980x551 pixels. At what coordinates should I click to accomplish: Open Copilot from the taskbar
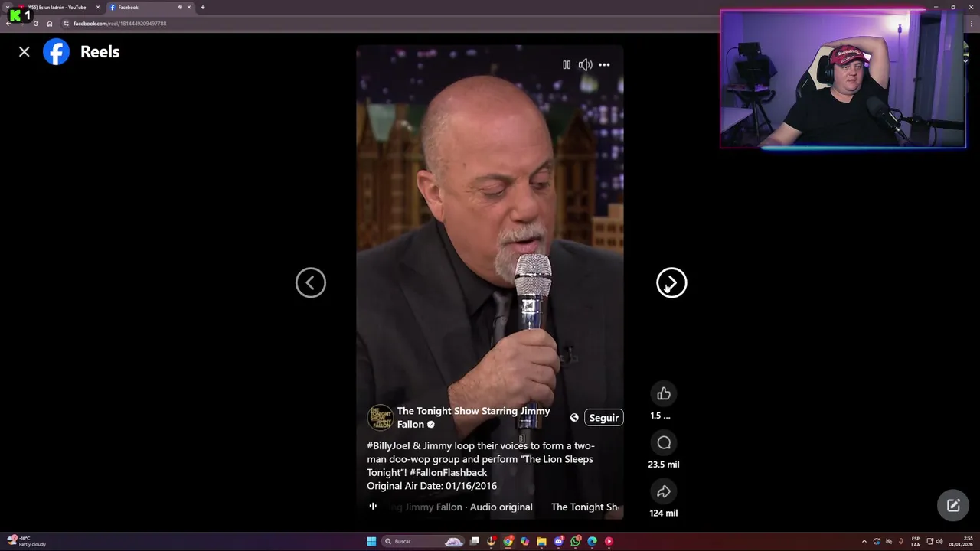(524, 541)
